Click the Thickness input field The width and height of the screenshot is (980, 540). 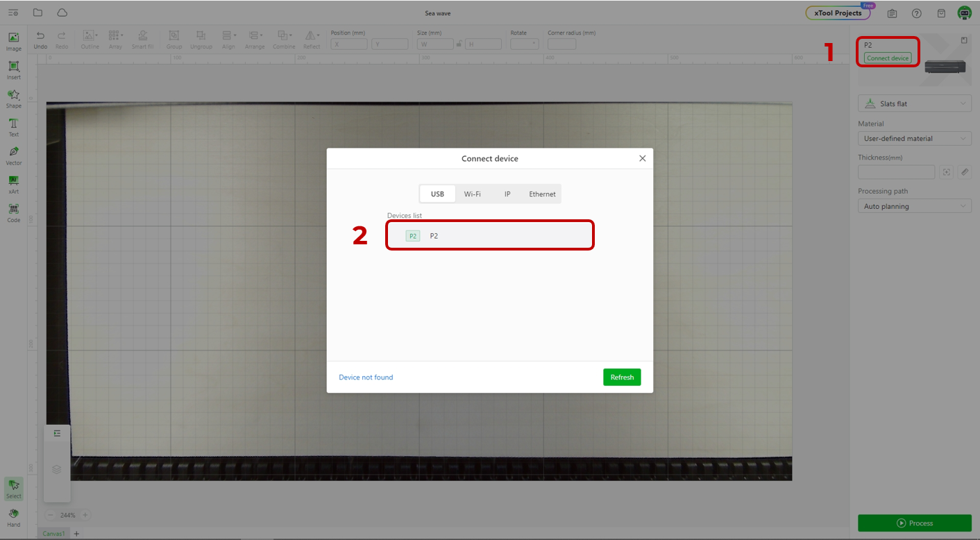click(896, 172)
